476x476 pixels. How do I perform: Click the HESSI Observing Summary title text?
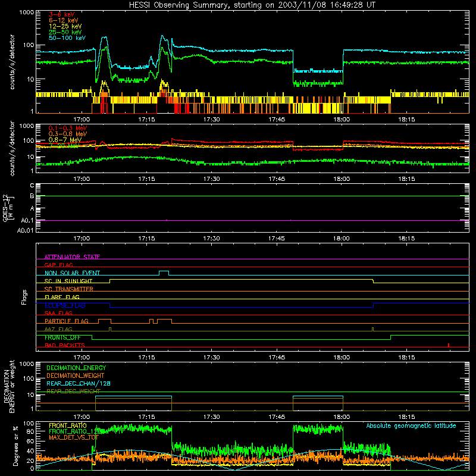pyautogui.click(x=252, y=5)
